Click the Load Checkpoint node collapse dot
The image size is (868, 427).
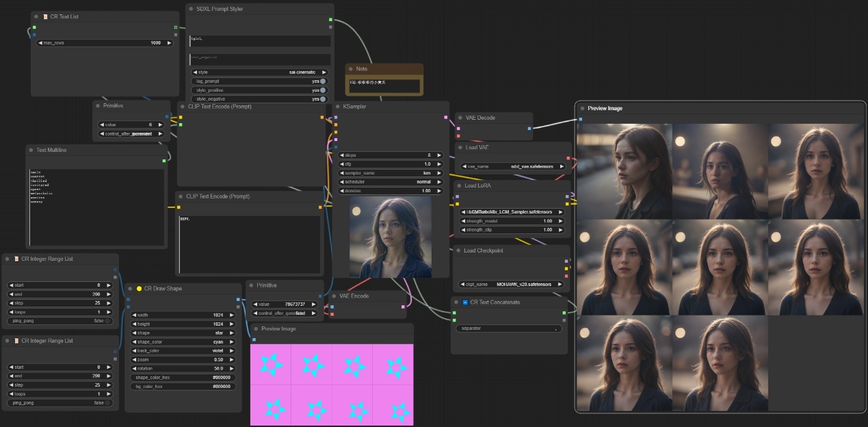tap(459, 250)
